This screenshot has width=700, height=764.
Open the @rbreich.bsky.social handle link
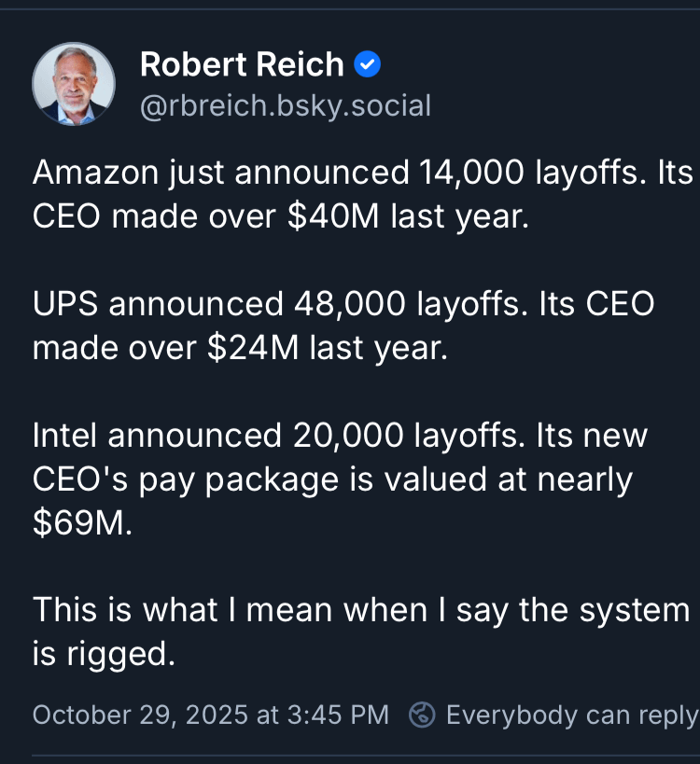click(x=285, y=105)
